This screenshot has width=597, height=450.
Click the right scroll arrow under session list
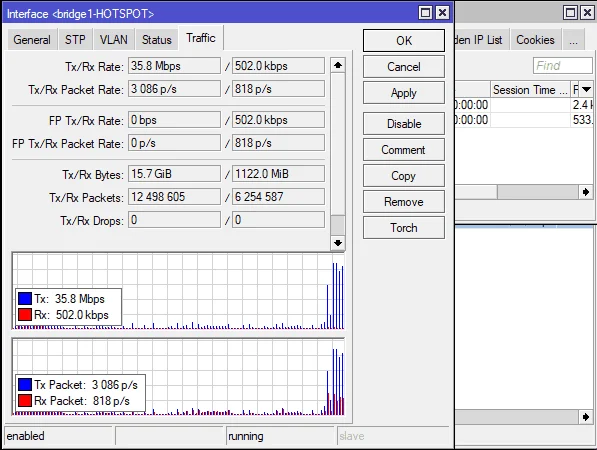[x=586, y=192]
